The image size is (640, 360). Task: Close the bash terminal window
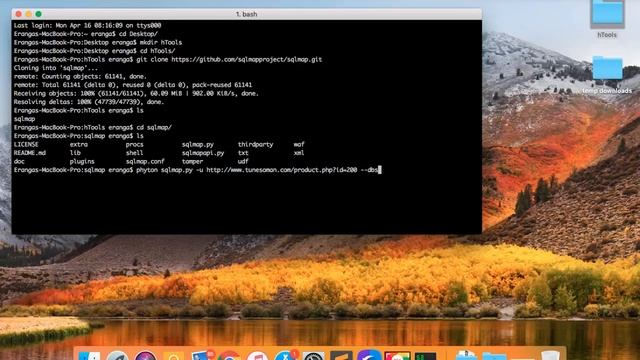point(19,14)
